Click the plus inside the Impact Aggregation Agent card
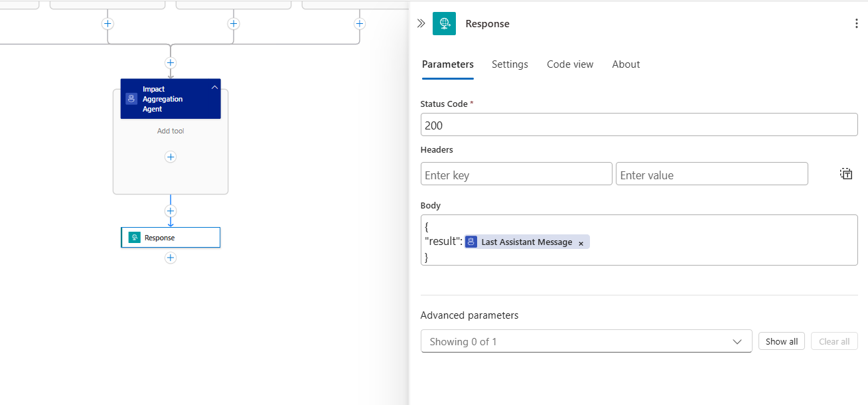Image resolution: width=868 pixels, height=405 pixels. click(x=171, y=157)
